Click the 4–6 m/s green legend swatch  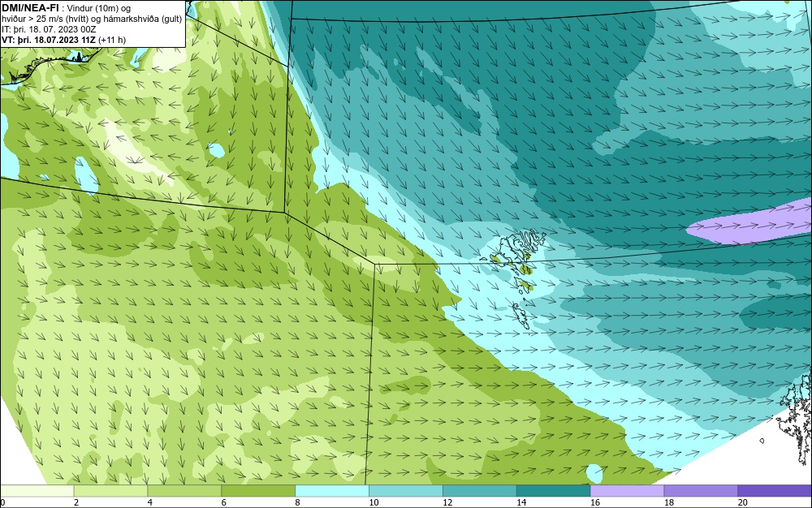coord(184,491)
